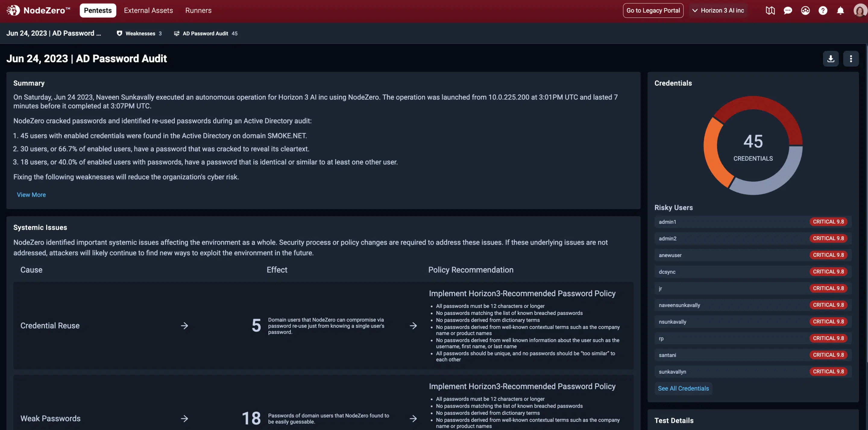Click arrow after Credential Reuse effect text
This screenshot has width=868, height=430.
click(413, 325)
